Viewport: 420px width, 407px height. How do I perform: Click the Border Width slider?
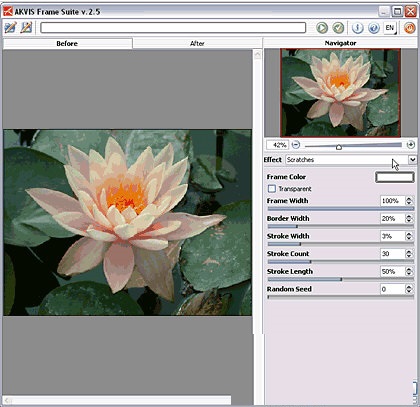click(341, 226)
